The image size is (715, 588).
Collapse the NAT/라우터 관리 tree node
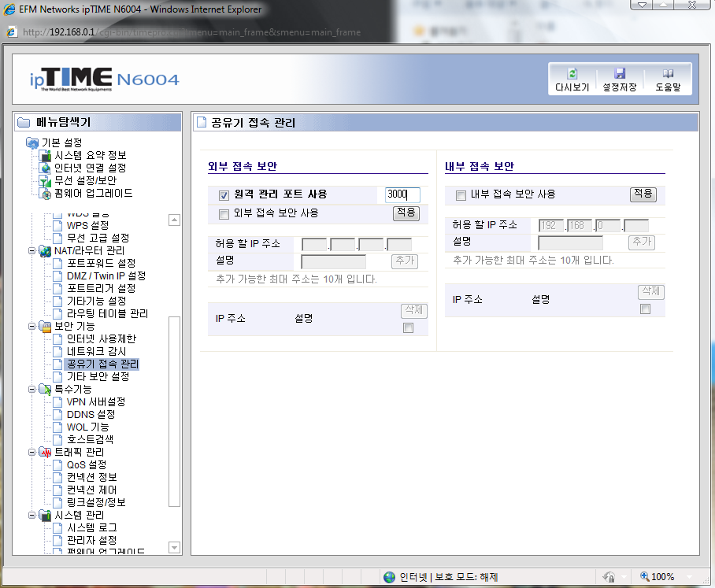[31, 250]
